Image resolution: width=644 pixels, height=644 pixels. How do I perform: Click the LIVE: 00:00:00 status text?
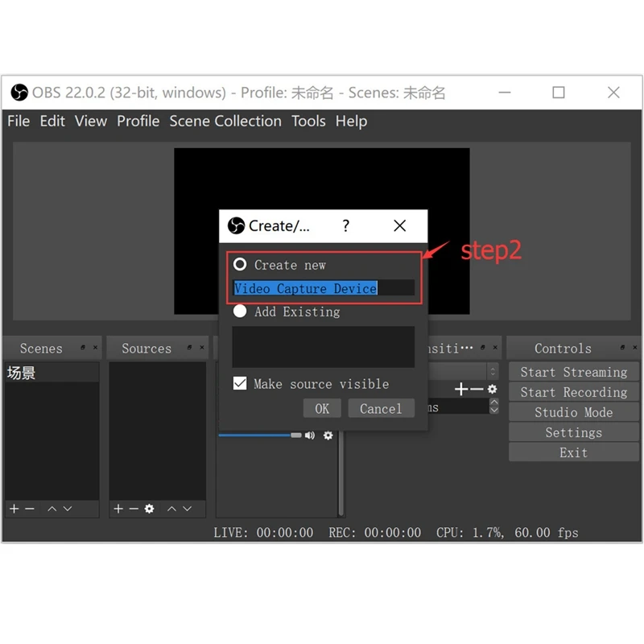click(263, 533)
